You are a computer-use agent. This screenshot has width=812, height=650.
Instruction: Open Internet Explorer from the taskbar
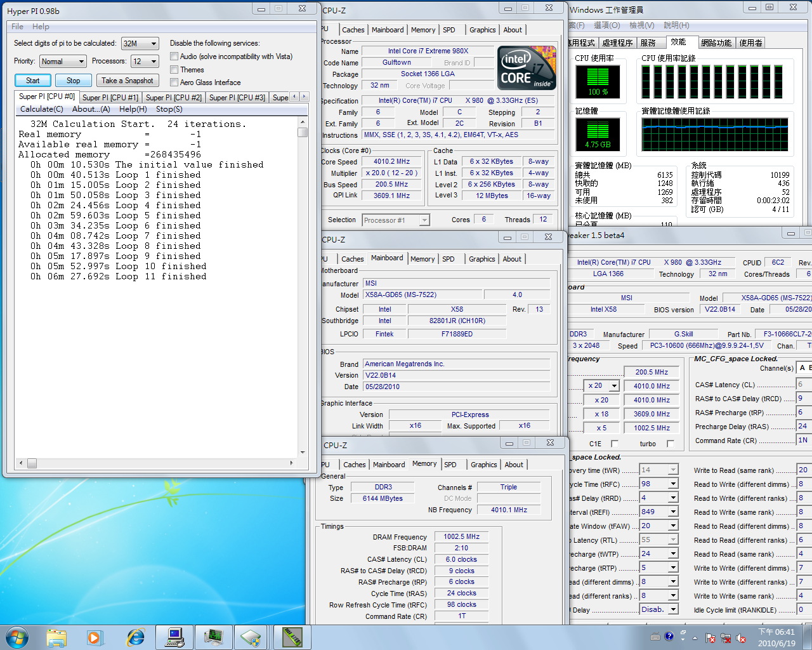pyautogui.click(x=135, y=637)
